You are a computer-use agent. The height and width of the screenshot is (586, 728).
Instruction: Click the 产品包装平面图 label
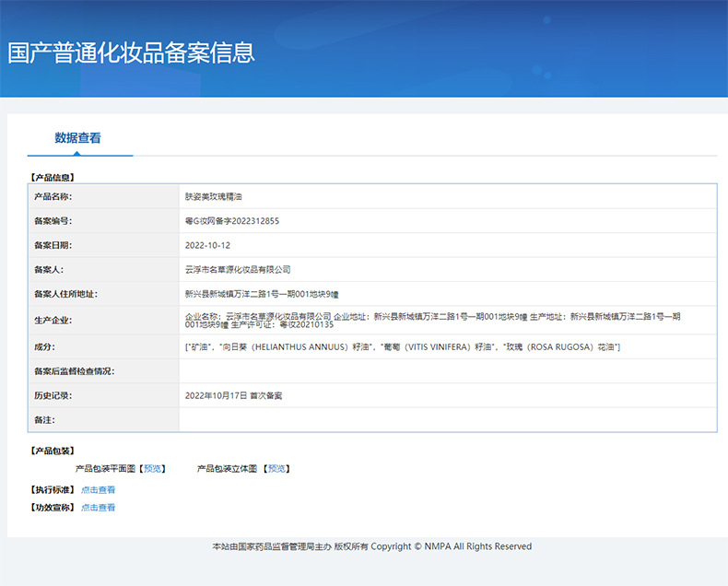pyautogui.click(x=105, y=468)
